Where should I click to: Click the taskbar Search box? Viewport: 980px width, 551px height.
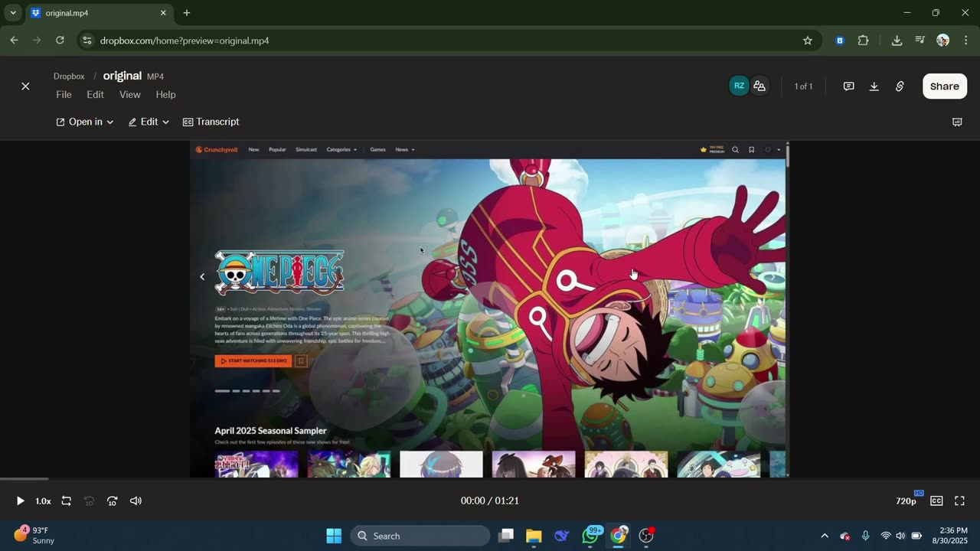coord(420,536)
